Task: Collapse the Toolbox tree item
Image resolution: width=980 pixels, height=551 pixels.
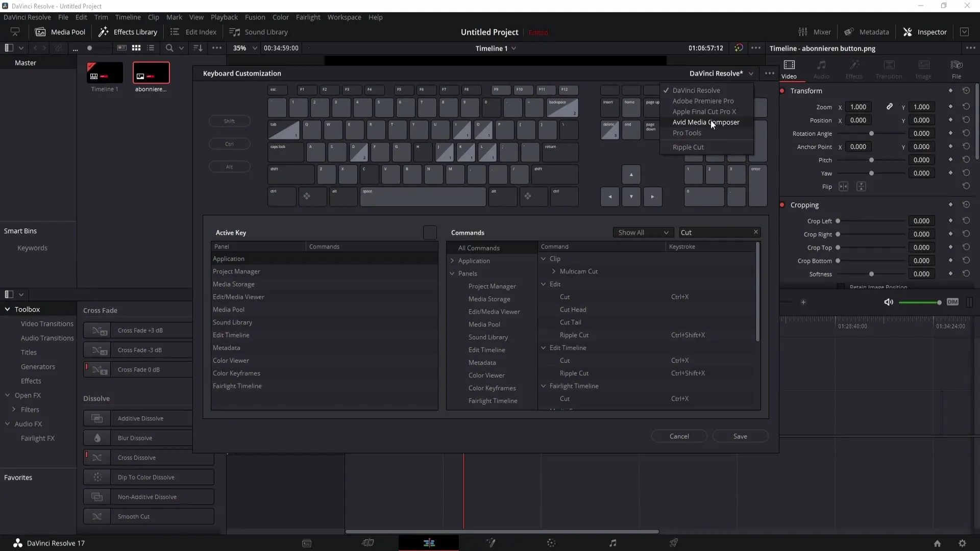Action: click(8, 309)
